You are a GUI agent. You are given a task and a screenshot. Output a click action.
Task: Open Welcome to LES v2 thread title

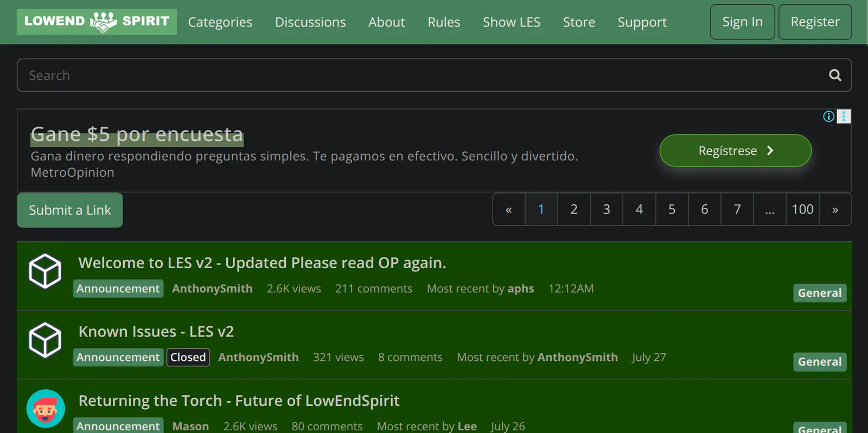[x=262, y=263]
